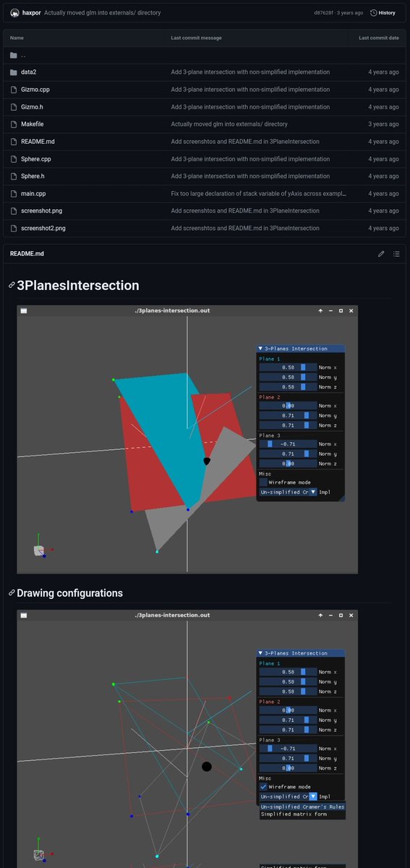The image size is (410, 868).
Task: Open the Sphere.cpp file
Action: click(x=36, y=159)
